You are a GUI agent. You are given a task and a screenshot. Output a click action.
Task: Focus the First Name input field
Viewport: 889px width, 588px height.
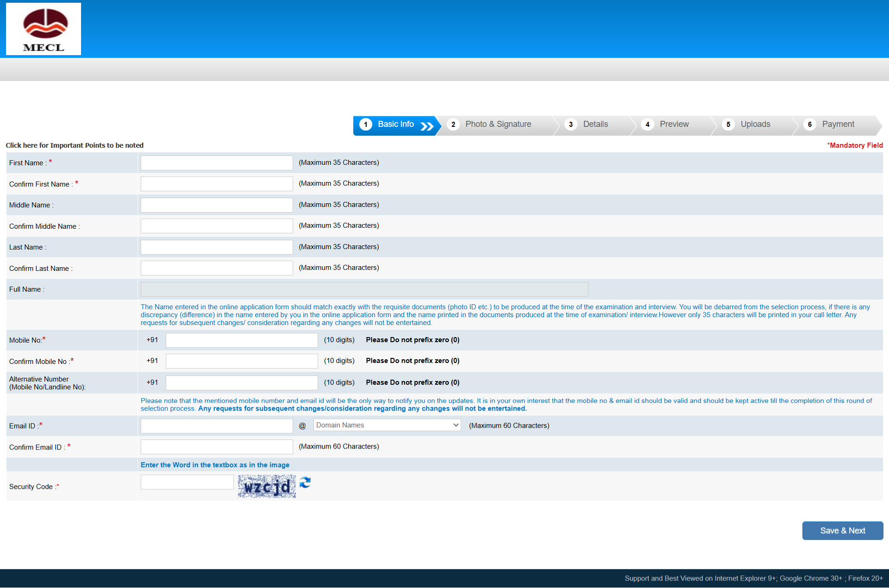pos(217,163)
